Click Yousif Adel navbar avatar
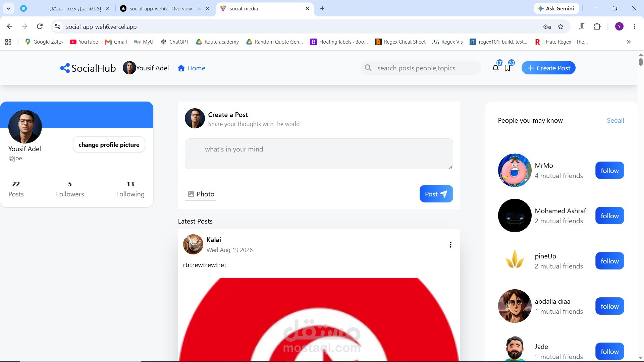This screenshot has width=644, height=362. [129, 68]
